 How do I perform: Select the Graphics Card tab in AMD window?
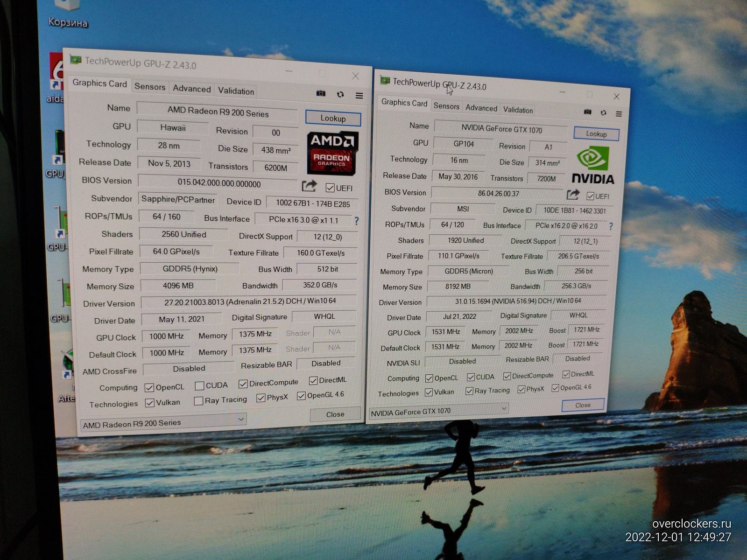click(99, 84)
